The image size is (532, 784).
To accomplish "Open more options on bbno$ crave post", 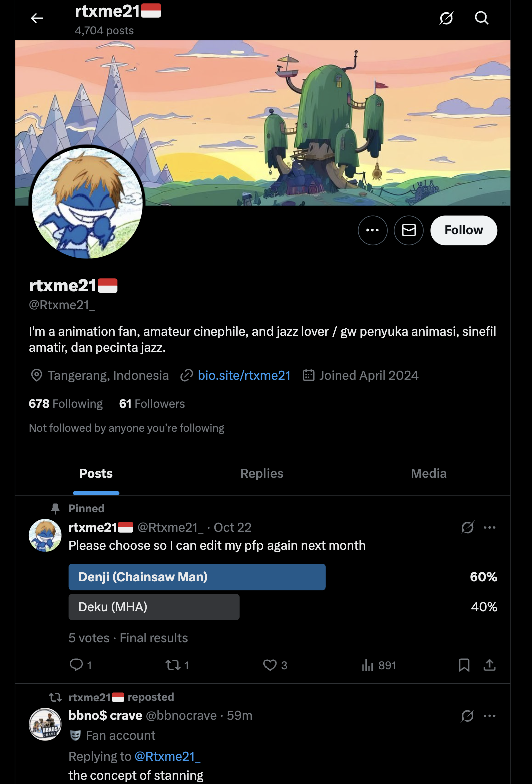I will coord(490,716).
